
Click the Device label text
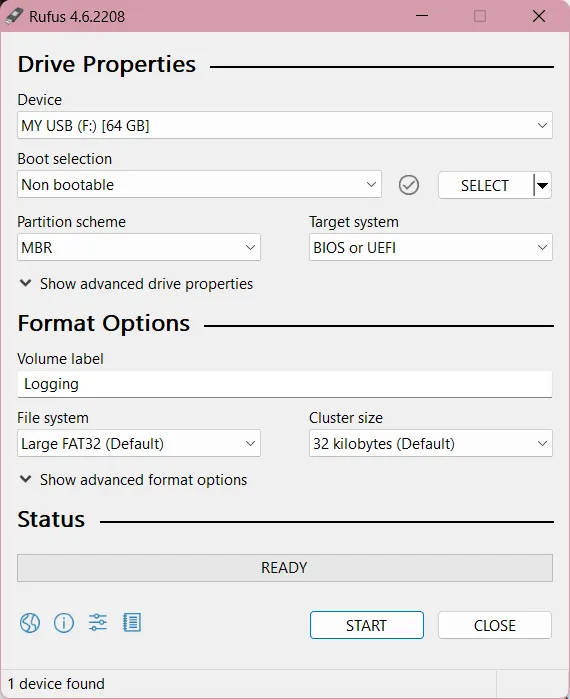[40, 100]
